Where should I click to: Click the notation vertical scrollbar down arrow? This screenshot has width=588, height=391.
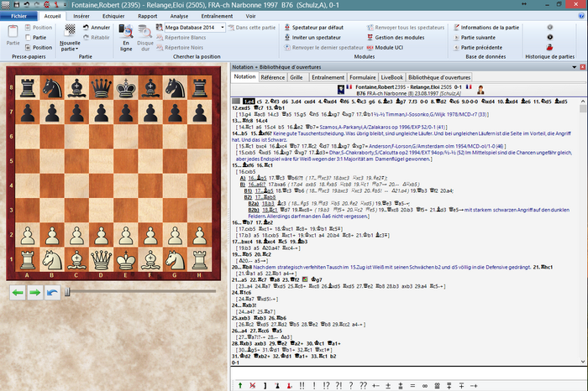(583, 362)
